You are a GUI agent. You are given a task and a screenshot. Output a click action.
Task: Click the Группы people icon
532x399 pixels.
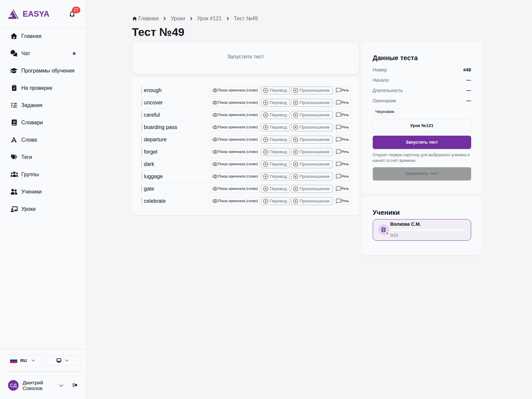[x=14, y=174]
